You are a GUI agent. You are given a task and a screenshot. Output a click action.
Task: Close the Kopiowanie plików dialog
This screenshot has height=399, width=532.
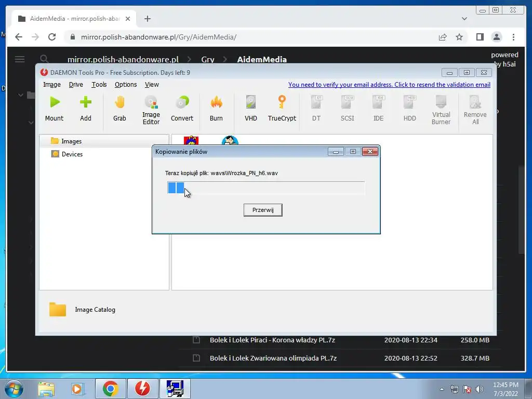(x=370, y=151)
